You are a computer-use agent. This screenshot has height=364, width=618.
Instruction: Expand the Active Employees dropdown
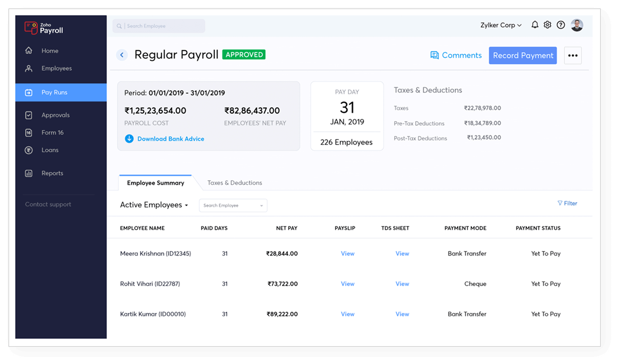(x=154, y=205)
